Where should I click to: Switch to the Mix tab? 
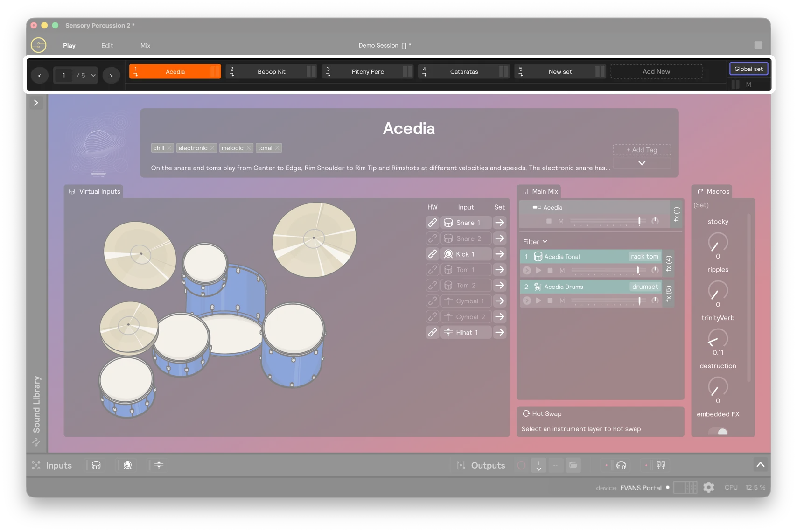(145, 45)
